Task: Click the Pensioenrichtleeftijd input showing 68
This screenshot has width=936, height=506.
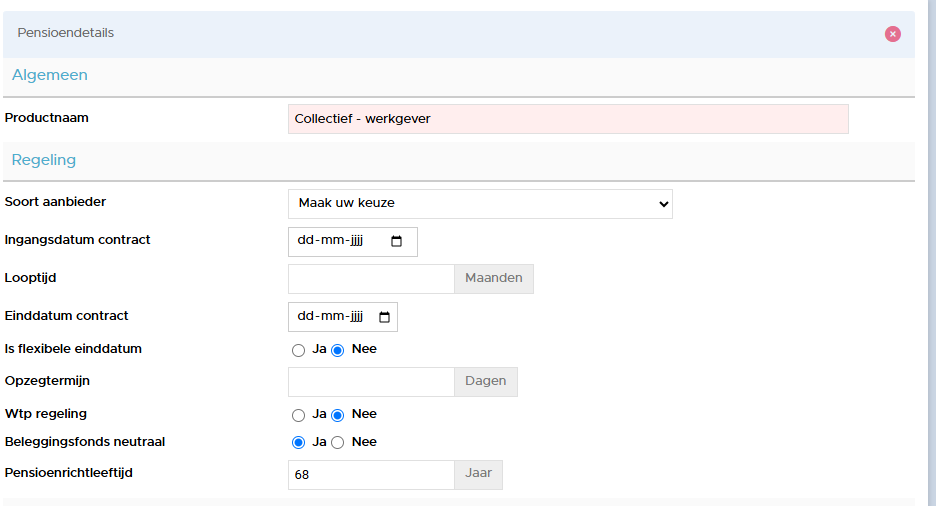Action: [371, 474]
